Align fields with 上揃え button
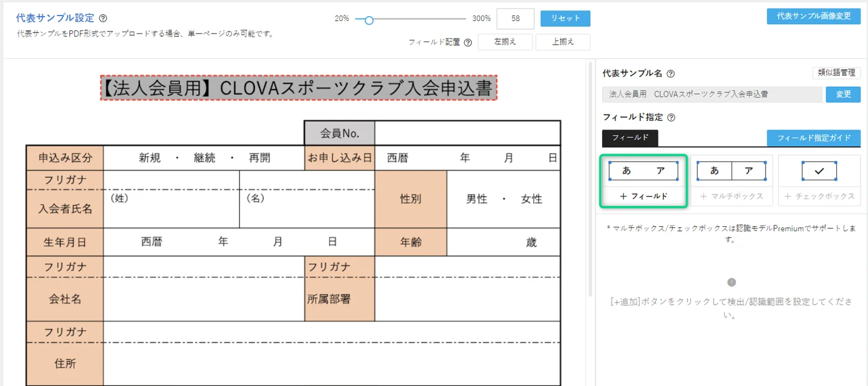Image resolution: width=868 pixels, height=386 pixels. point(562,42)
